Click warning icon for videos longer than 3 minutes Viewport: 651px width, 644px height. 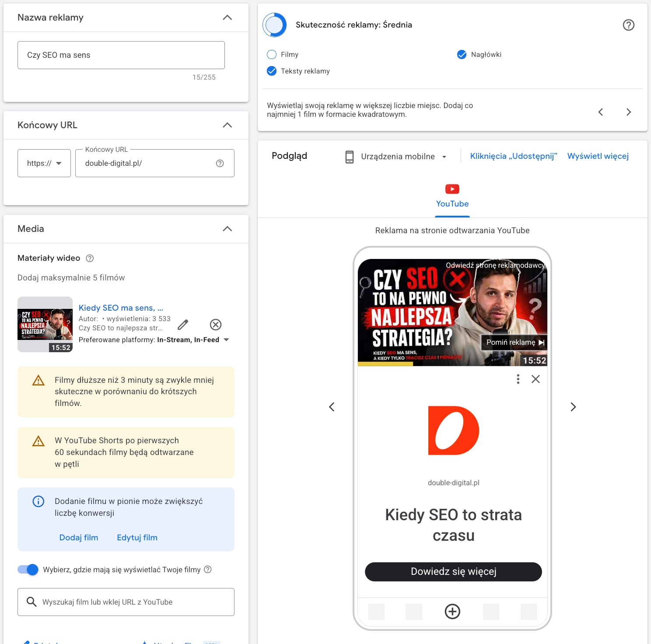click(x=38, y=380)
